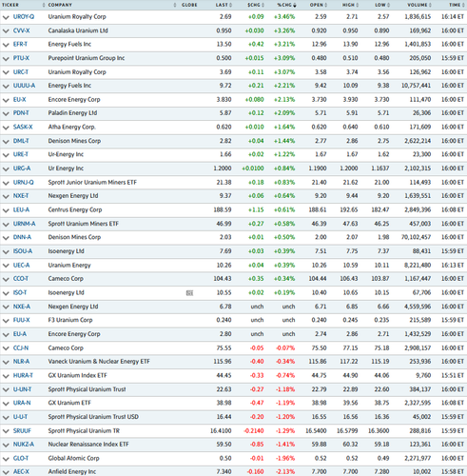467x476 pixels.
Task: Expand the CCJ-N row chevron
Action: point(6,348)
